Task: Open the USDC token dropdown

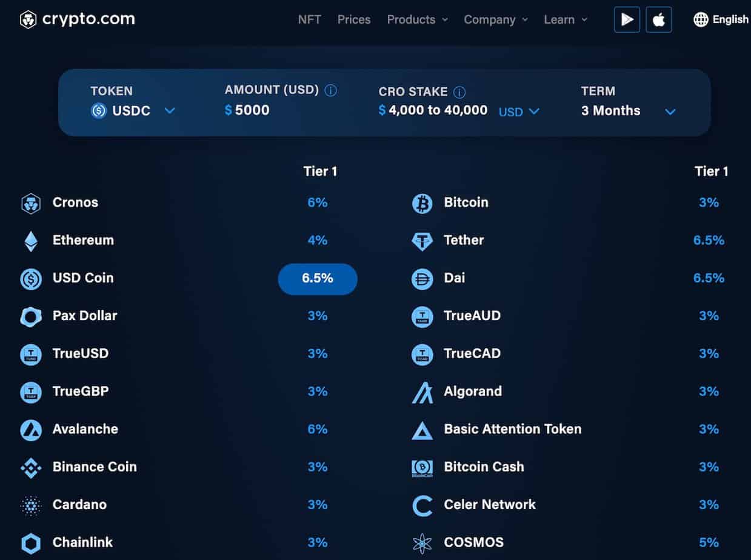Action: (x=133, y=111)
